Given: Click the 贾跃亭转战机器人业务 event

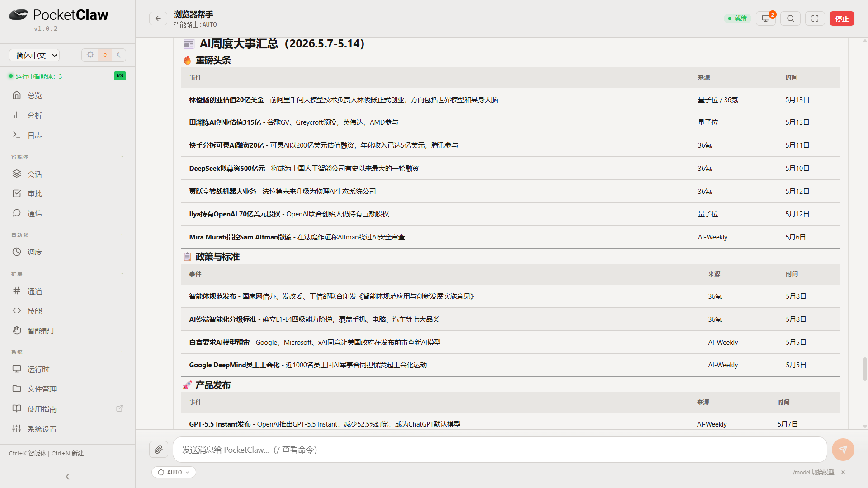Looking at the screenshot, I should (x=222, y=192).
